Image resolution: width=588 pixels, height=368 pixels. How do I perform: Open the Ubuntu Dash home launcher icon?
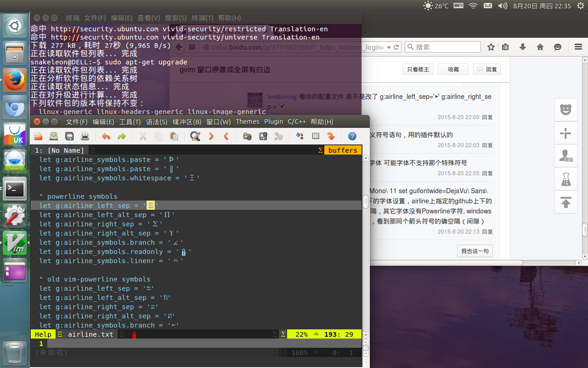[x=15, y=26]
